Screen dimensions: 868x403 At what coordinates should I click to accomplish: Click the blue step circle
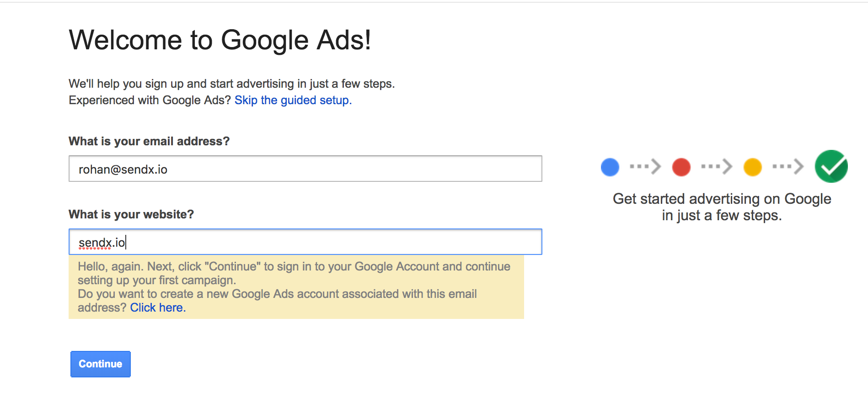(x=610, y=167)
